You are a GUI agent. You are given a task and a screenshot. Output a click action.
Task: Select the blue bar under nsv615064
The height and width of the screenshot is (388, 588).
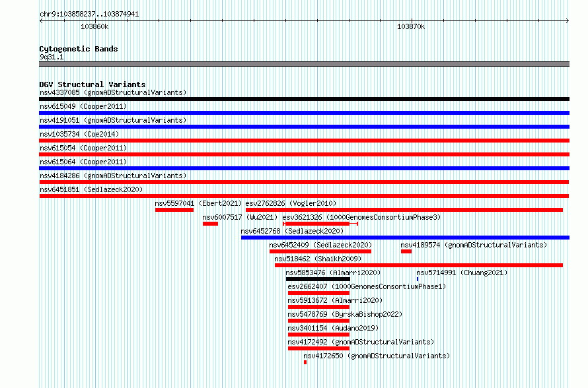304,168
